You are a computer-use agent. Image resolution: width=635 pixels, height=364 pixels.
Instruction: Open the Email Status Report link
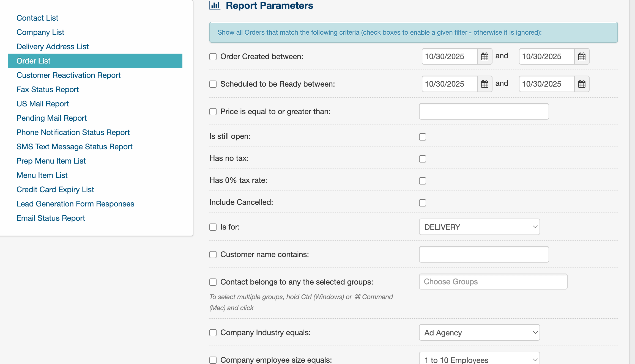point(51,218)
